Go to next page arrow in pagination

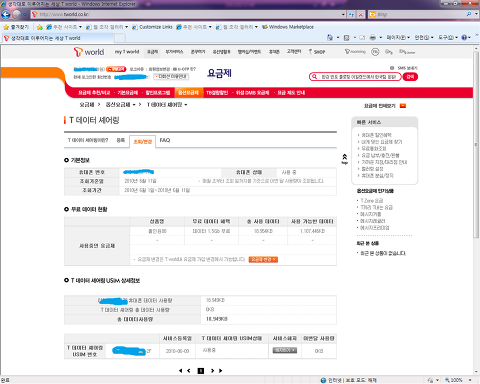click(x=212, y=371)
